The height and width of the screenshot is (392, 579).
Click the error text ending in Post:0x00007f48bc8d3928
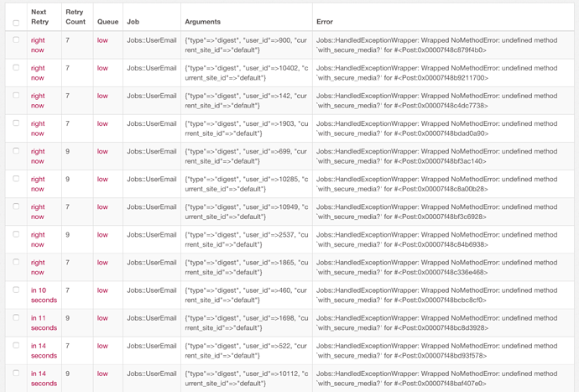click(437, 323)
